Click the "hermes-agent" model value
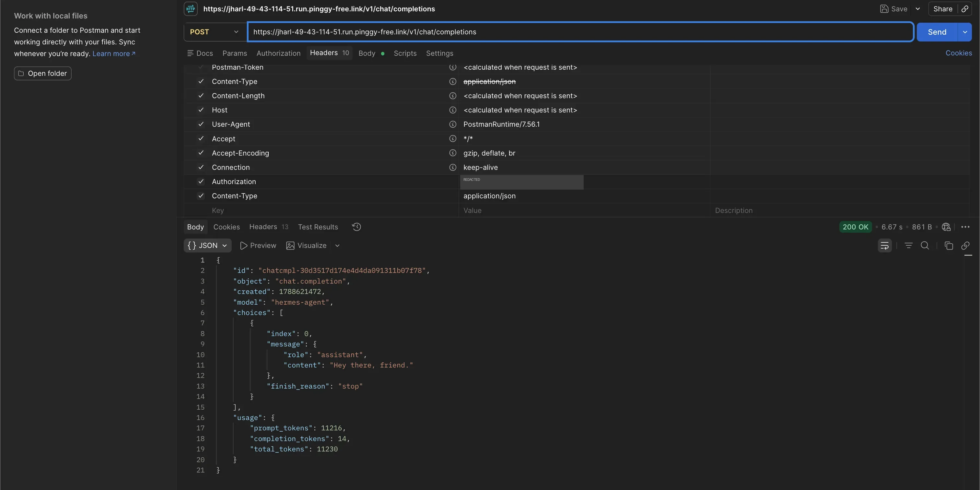This screenshot has width=980, height=490. coord(300,302)
